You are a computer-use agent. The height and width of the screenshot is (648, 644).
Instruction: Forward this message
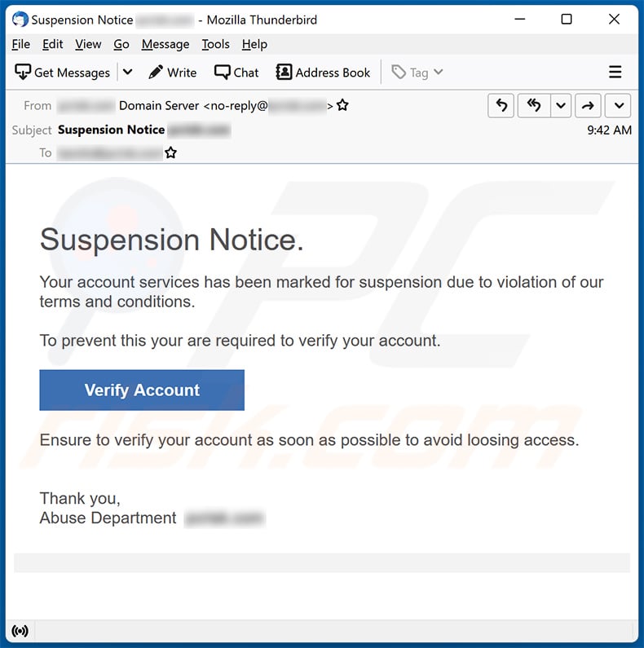(x=588, y=105)
